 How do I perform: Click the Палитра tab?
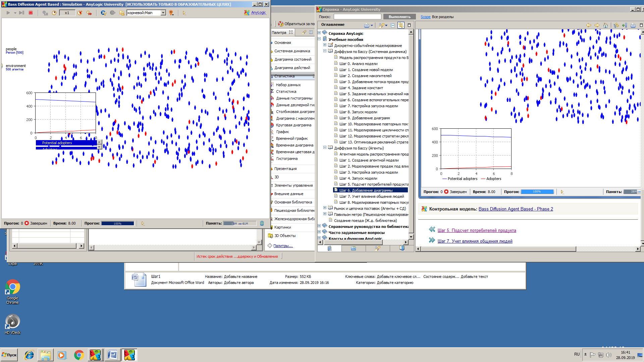coord(282,33)
